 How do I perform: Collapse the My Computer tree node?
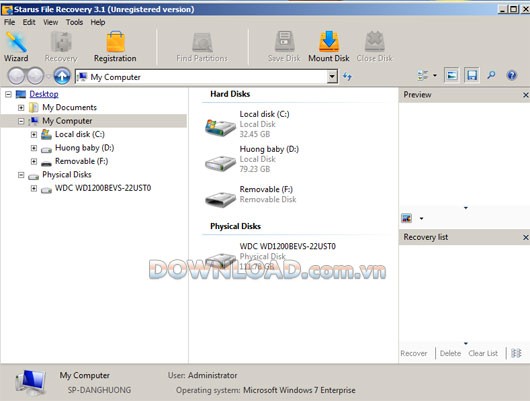pyautogui.click(x=21, y=121)
